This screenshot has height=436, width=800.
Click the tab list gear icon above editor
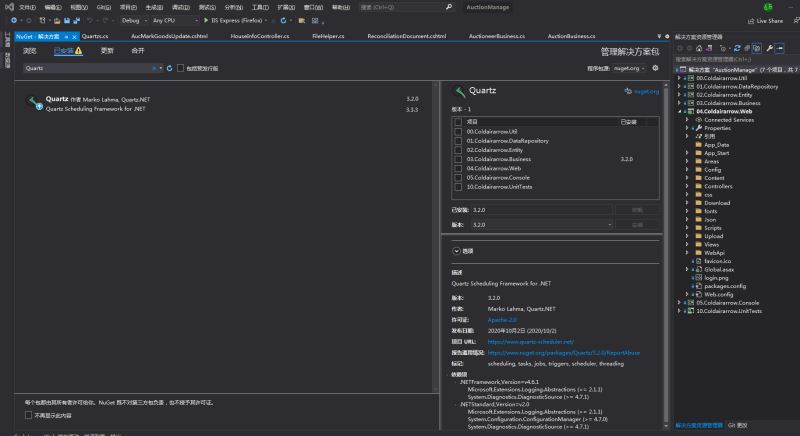667,36
